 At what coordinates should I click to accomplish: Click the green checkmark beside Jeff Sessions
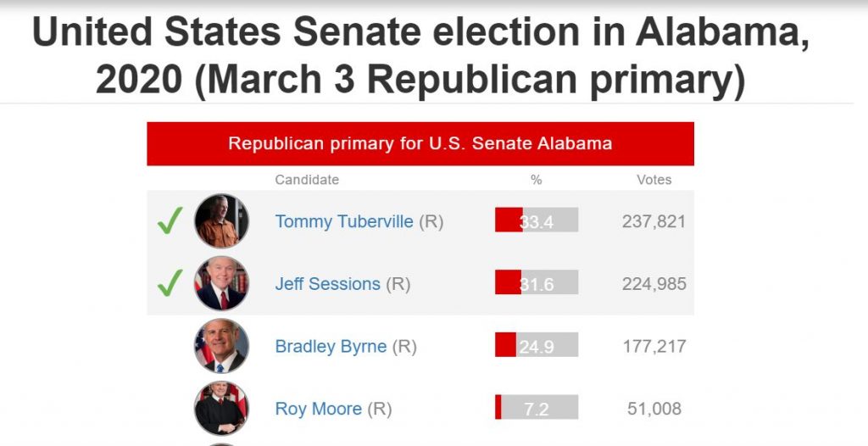tap(170, 283)
